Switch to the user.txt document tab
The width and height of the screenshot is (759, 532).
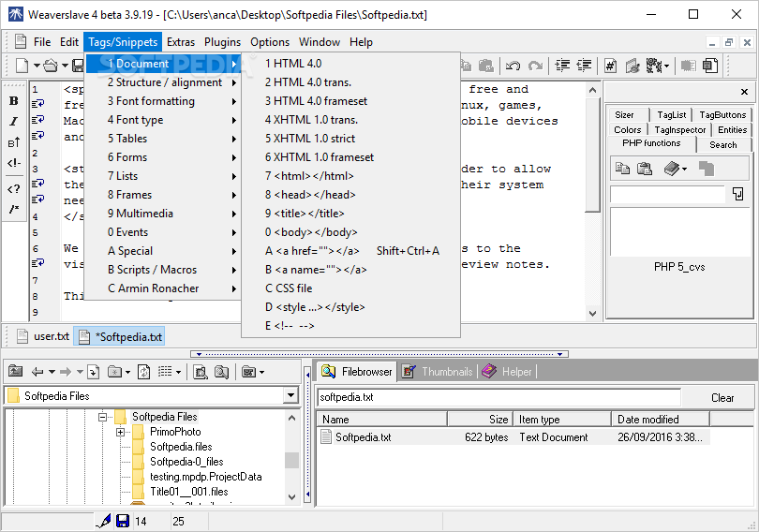[x=42, y=336]
